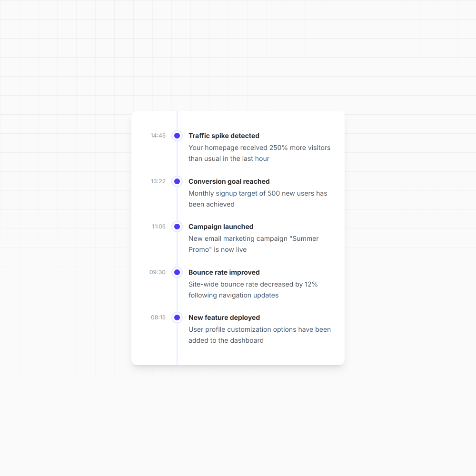This screenshot has height=476, width=476.
Task: Click the User profile customization description
Action: (259, 335)
